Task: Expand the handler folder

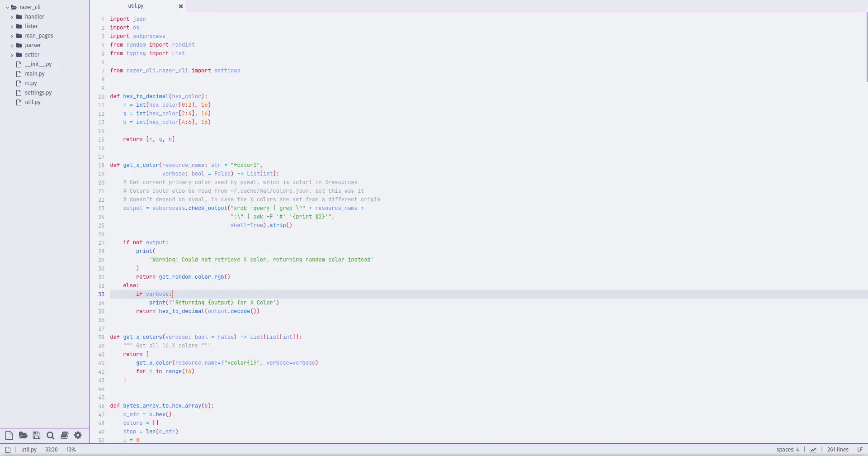Action: (12, 17)
